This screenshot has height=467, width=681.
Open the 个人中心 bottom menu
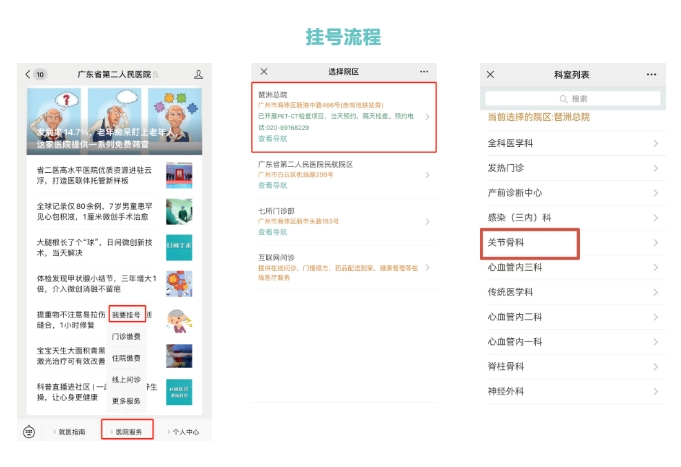click(184, 431)
